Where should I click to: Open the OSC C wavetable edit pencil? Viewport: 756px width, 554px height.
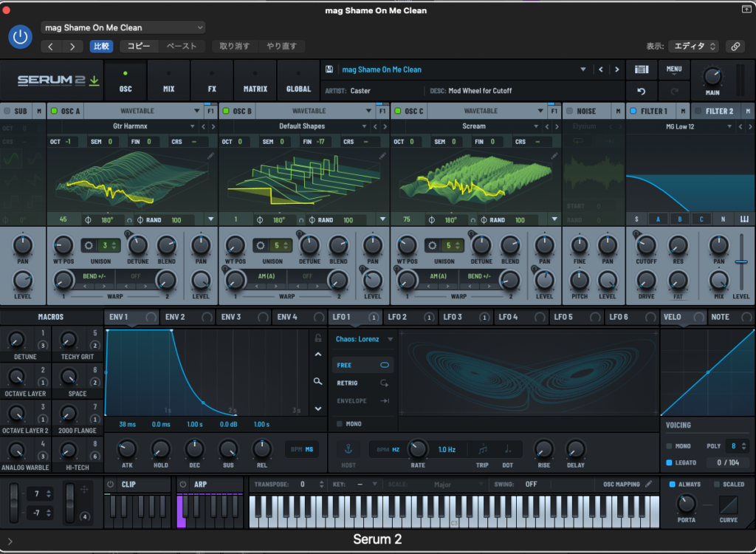point(554,156)
